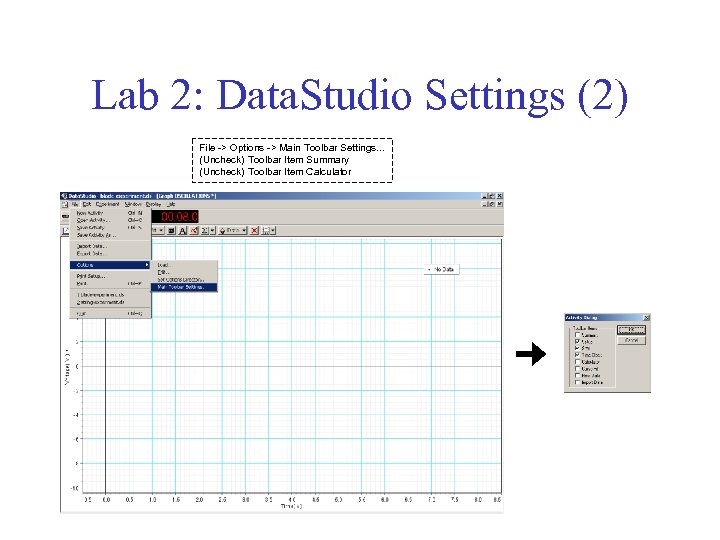Open the Window menu
The width and height of the screenshot is (720, 540).
[133, 204]
